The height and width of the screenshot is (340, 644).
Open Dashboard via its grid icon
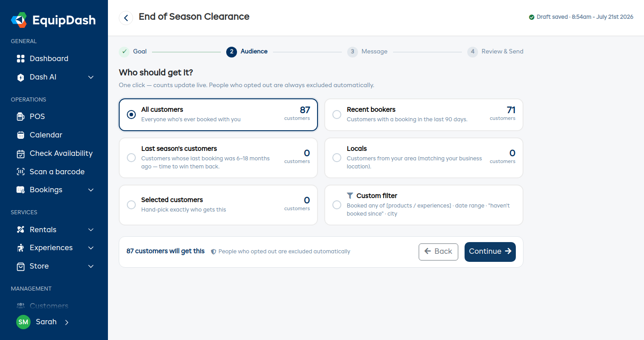click(20, 58)
